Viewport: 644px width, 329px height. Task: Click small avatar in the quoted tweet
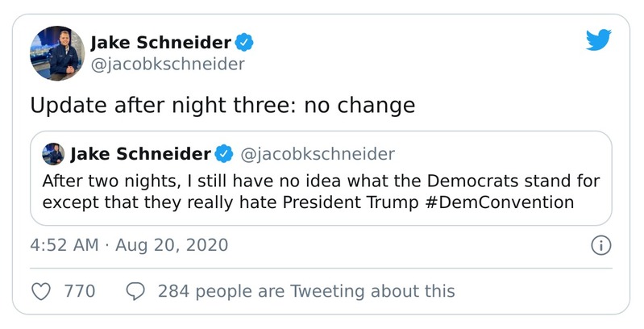click(x=53, y=153)
